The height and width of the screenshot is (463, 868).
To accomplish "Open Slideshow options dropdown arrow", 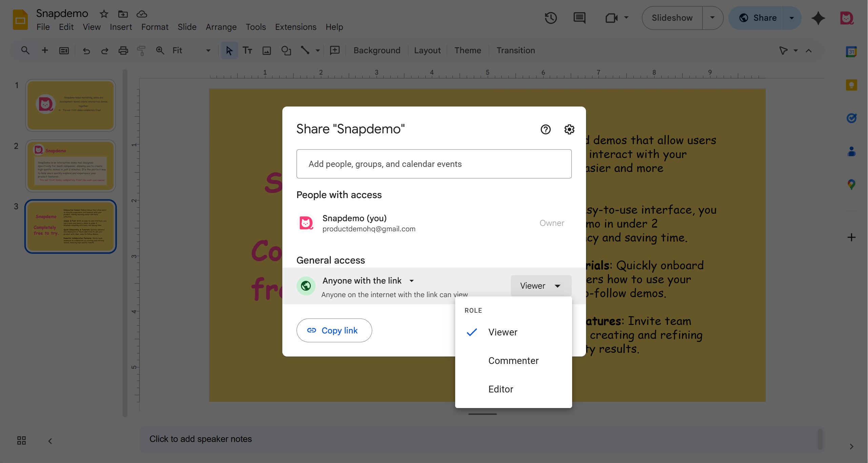I will (x=712, y=18).
